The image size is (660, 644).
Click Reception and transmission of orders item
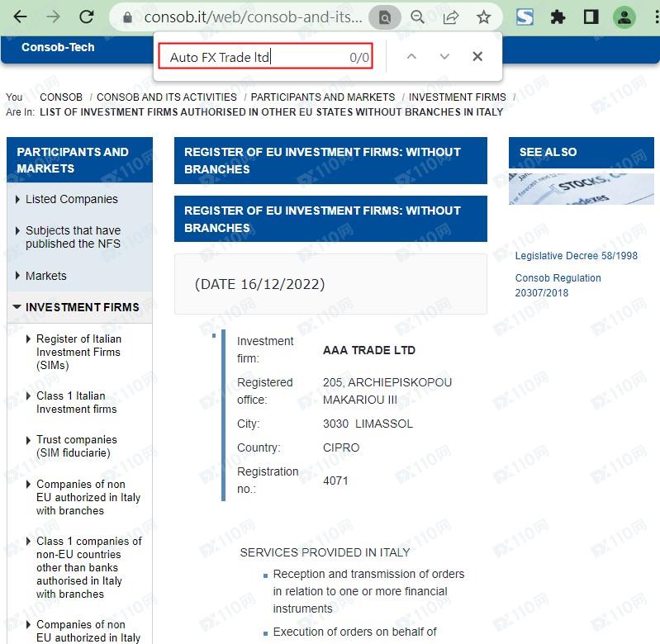[x=368, y=591]
